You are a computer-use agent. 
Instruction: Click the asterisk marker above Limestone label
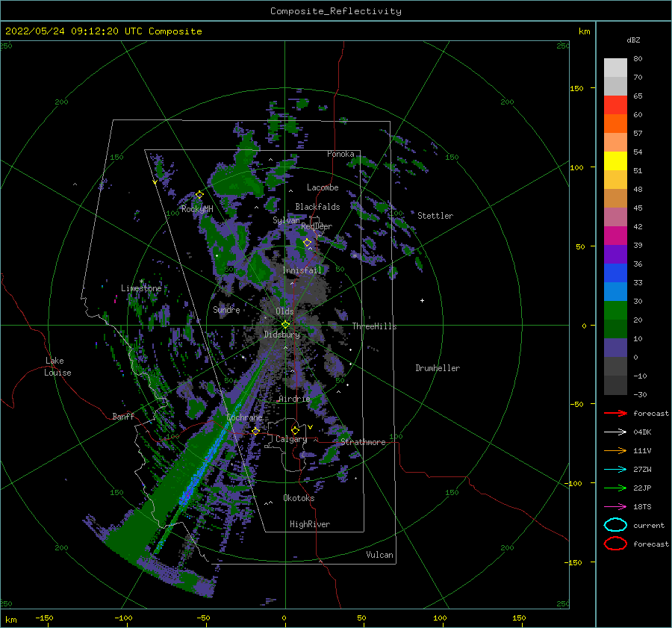click(141, 282)
